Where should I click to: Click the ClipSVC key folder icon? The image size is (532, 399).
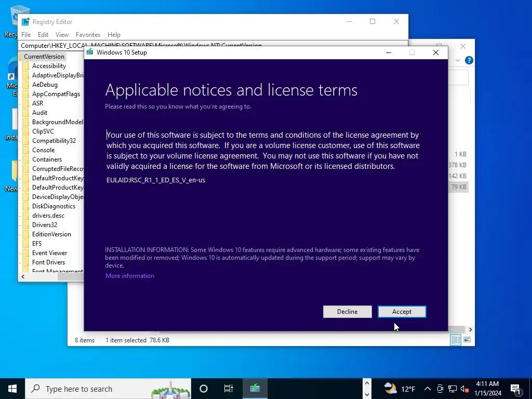26,131
